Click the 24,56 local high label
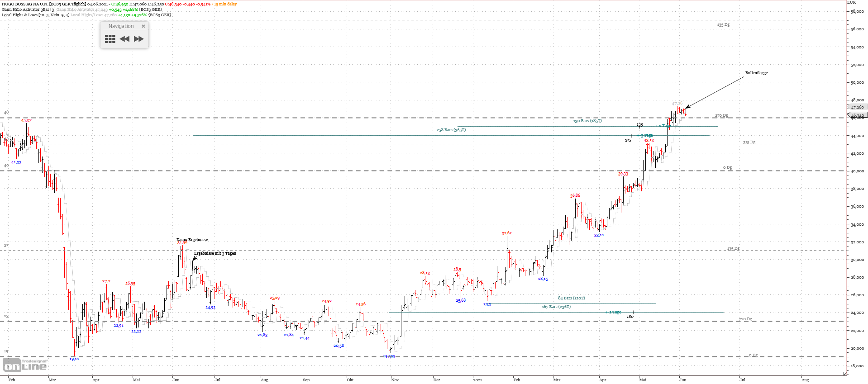 (361, 304)
